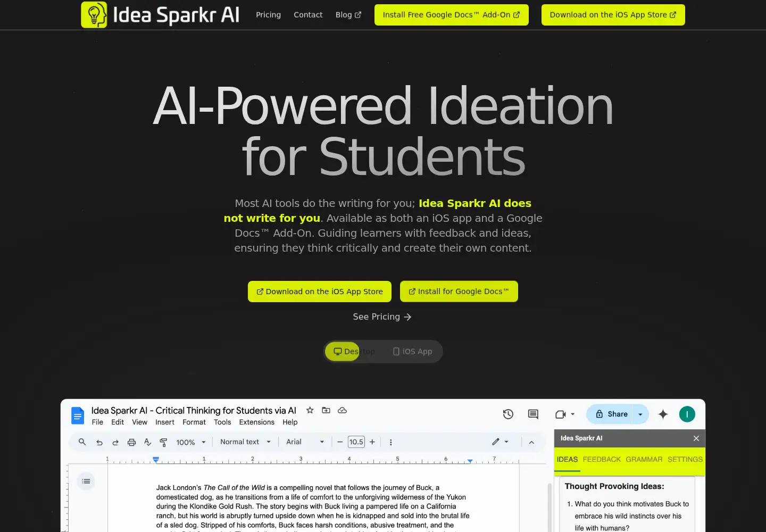Click the document vertical scrollbar

click(549, 508)
